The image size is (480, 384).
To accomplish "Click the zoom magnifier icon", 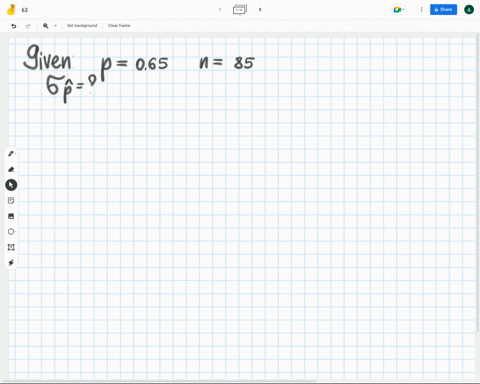I will click(x=46, y=26).
